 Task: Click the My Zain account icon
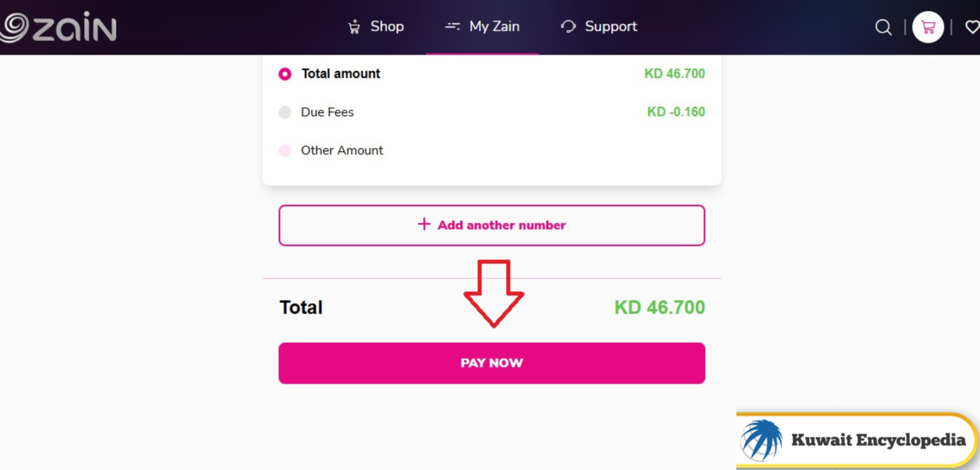[x=452, y=27]
